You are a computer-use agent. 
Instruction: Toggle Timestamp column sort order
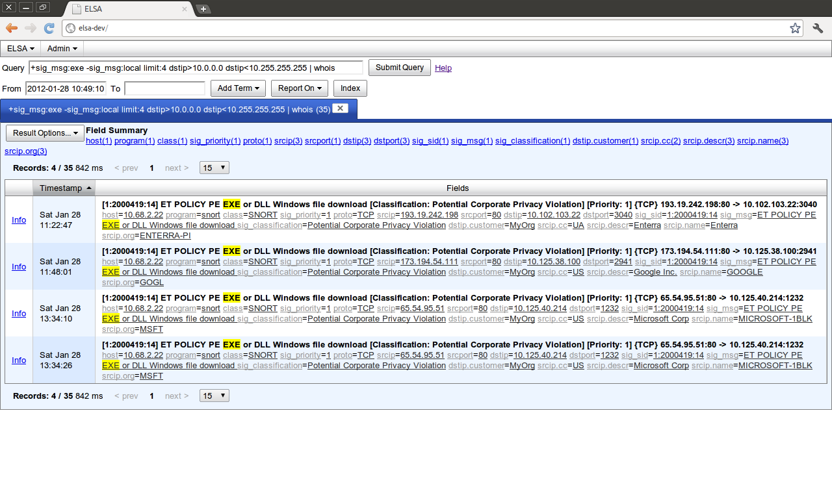pos(63,188)
